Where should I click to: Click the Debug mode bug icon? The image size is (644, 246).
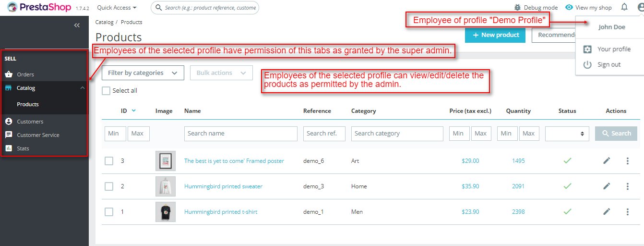tap(517, 8)
